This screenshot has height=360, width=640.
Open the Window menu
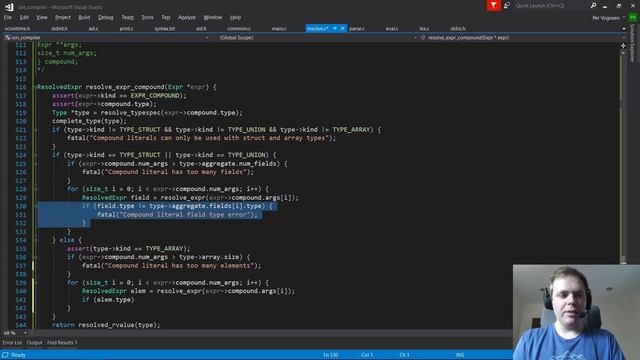[x=213, y=18]
